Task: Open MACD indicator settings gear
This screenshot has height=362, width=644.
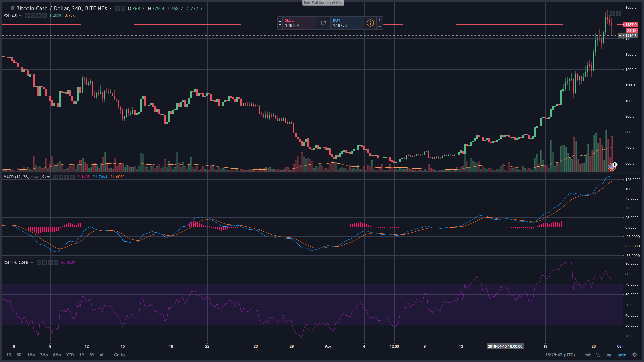Action: (61, 177)
